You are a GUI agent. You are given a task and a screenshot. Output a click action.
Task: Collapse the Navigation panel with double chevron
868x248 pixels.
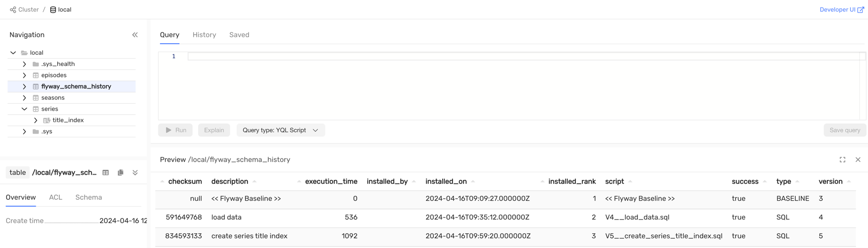click(x=135, y=35)
